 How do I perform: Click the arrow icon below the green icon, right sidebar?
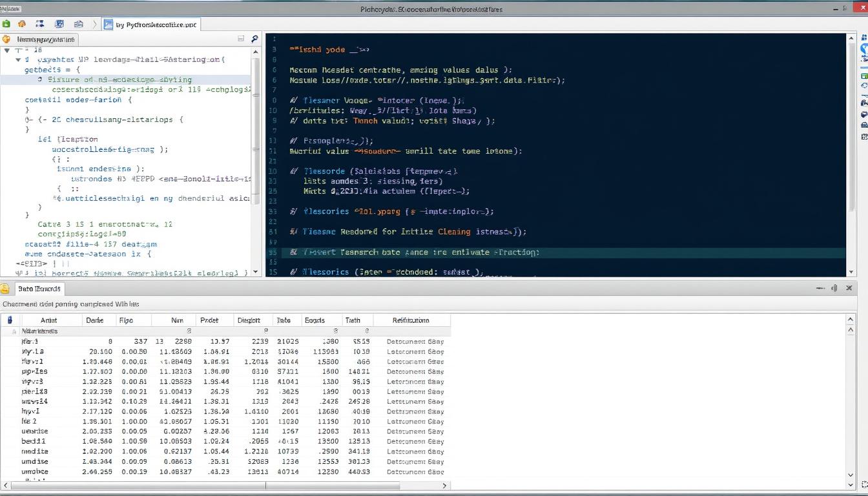tap(864, 87)
